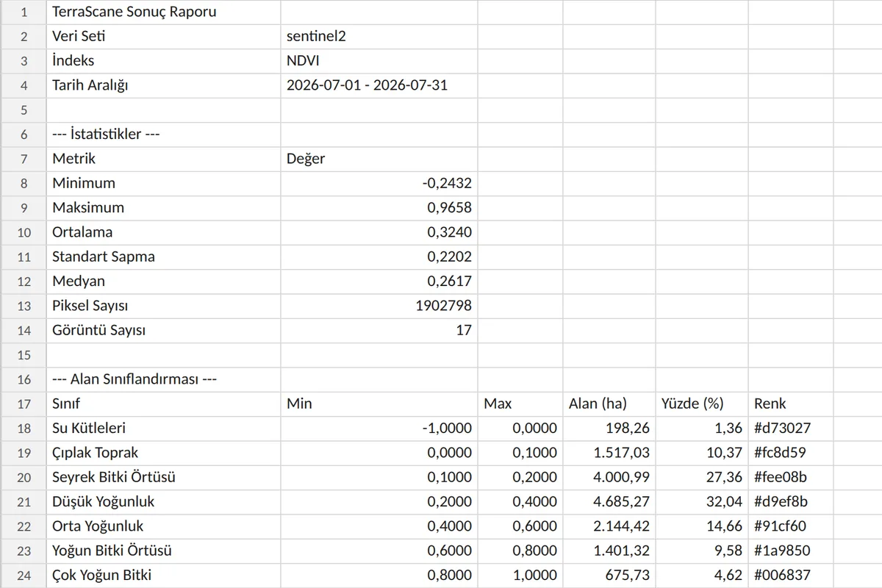Select date range '2026-07-01 - 2026-07-31' cell
This screenshot has width=882, height=588.
[379, 85]
